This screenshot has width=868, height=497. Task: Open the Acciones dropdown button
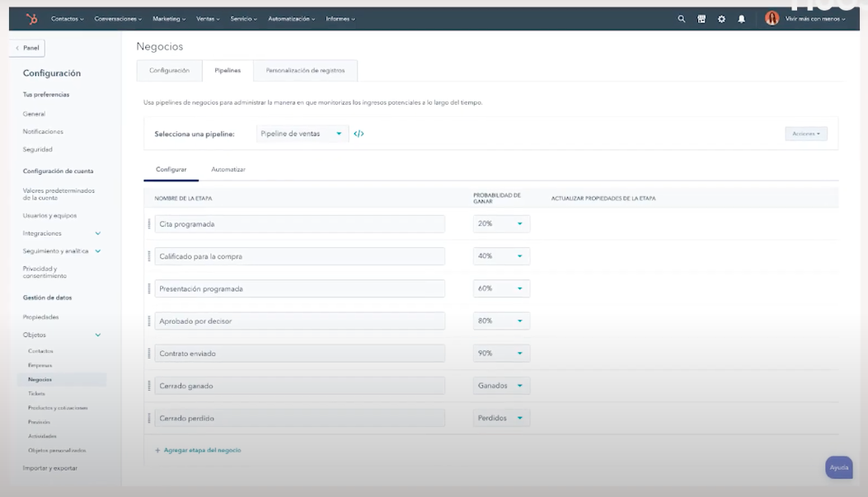click(x=805, y=134)
